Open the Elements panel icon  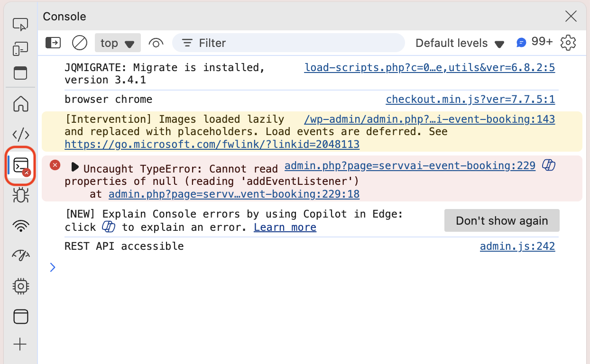pos(20,135)
